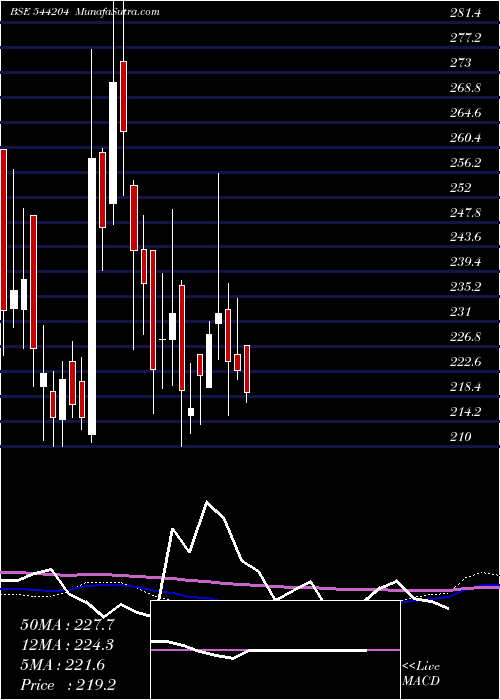This screenshot has width=500, height=700.
Task: Click the Price : 219.2 readout
Action: coord(68,685)
